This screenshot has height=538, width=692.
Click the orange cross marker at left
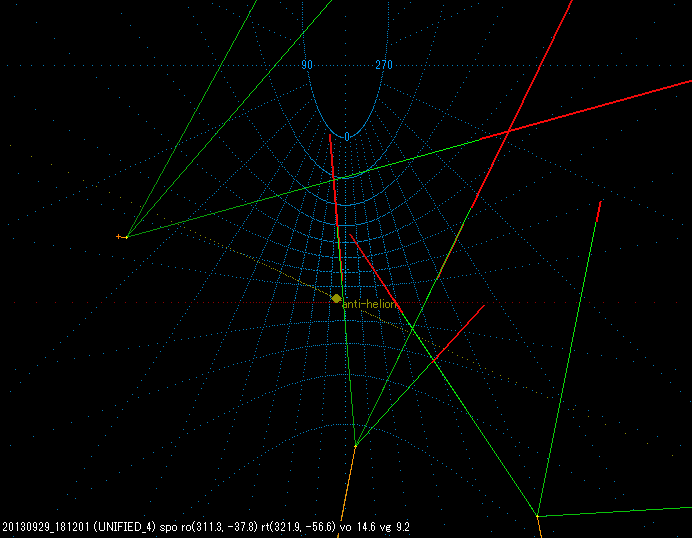(118, 237)
